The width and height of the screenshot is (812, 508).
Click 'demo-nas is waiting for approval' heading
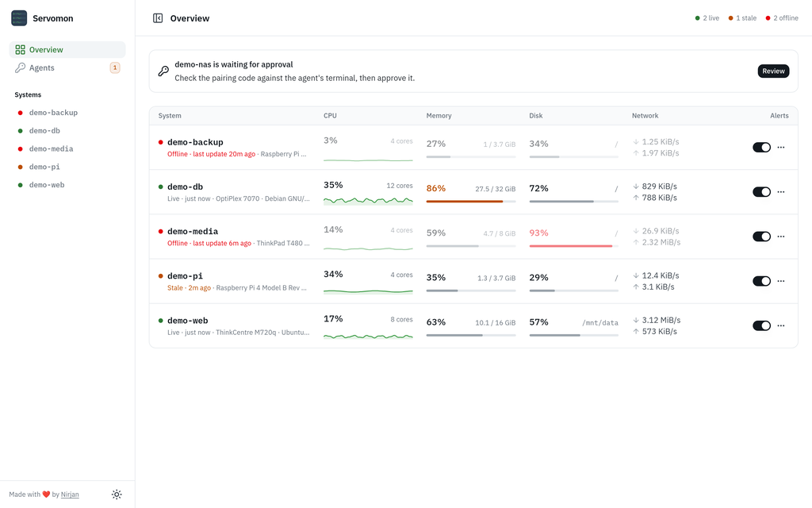(x=234, y=64)
